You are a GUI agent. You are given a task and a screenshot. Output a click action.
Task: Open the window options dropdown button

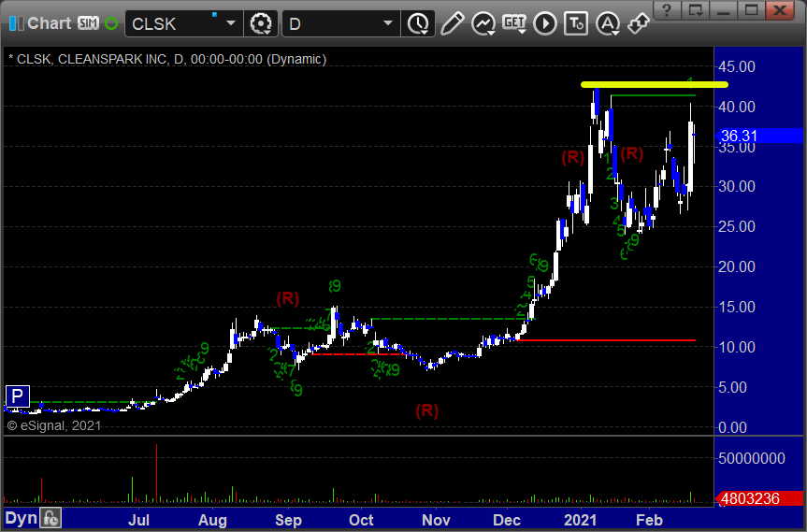pyautogui.click(x=696, y=9)
